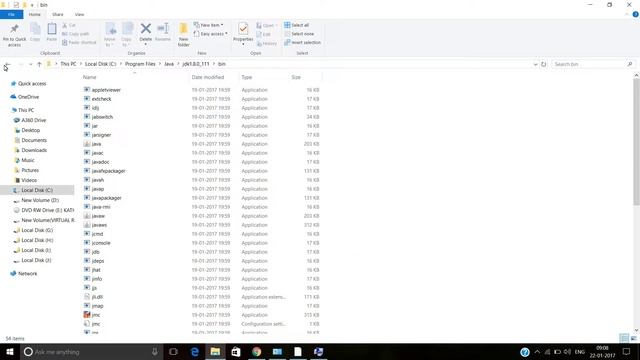Click Select all in ribbon

pyautogui.click(x=297, y=25)
